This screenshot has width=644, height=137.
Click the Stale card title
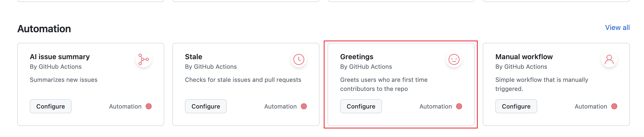[194, 57]
